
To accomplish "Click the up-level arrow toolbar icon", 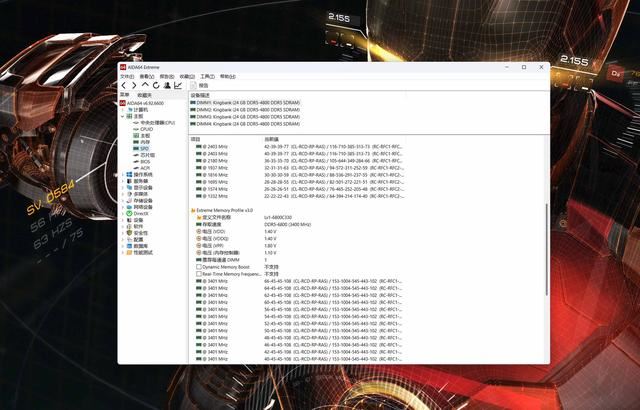I will point(145,85).
